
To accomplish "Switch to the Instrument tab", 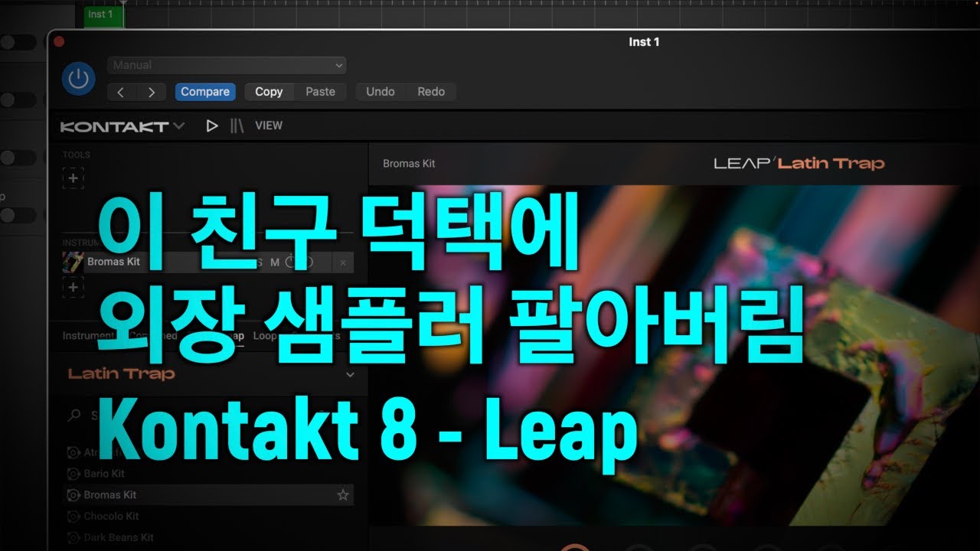I will pyautogui.click(x=88, y=335).
